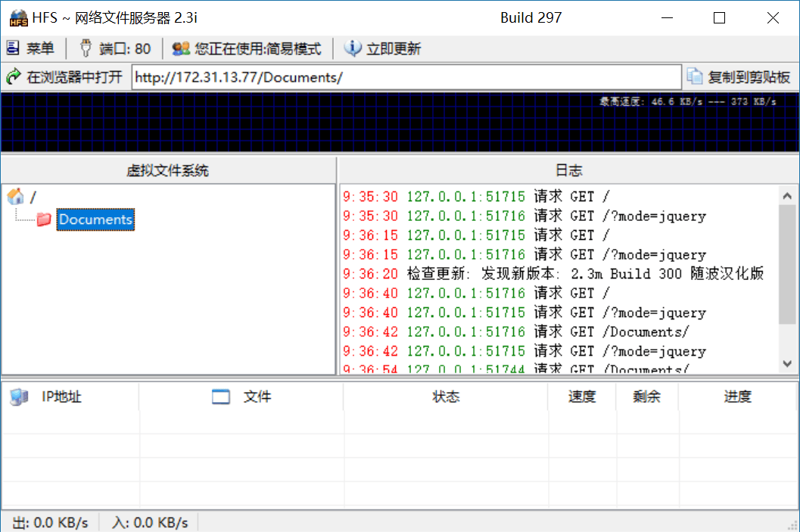The height and width of the screenshot is (532, 800).
Task: Toggle mode via 您正在使用:简易模式
Action: pos(257,49)
